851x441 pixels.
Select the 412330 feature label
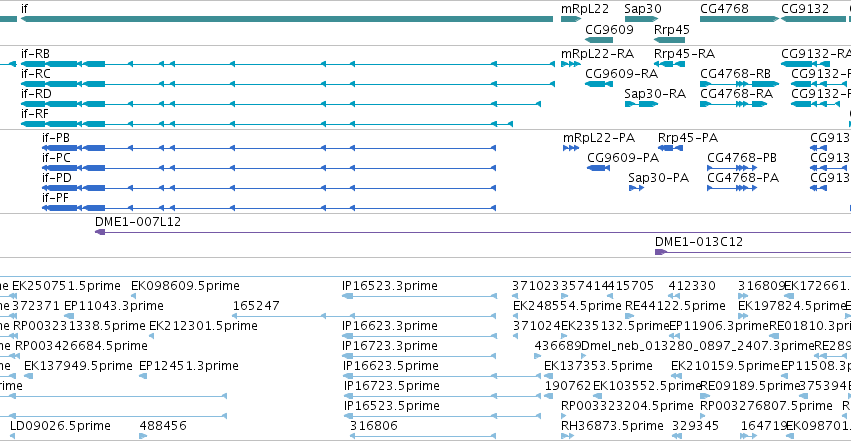click(692, 286)
